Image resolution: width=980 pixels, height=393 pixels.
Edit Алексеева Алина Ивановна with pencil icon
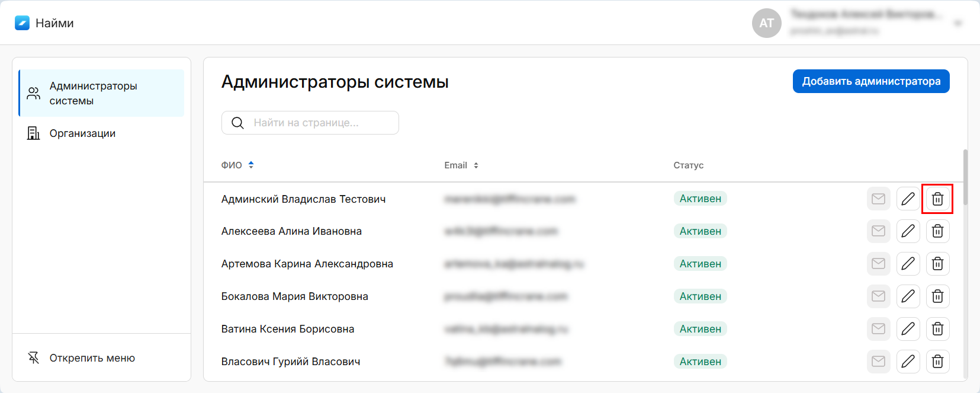pos(908,231)
